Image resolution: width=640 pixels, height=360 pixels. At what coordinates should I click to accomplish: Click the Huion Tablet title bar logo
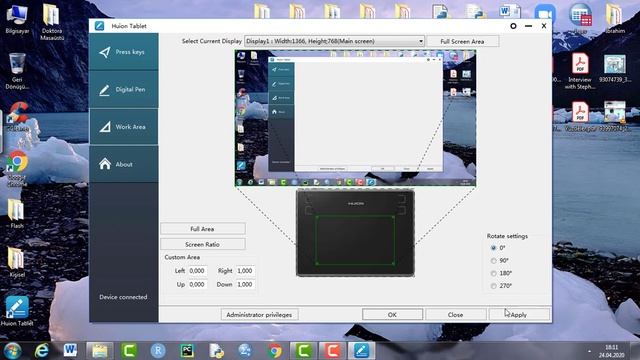99,26
